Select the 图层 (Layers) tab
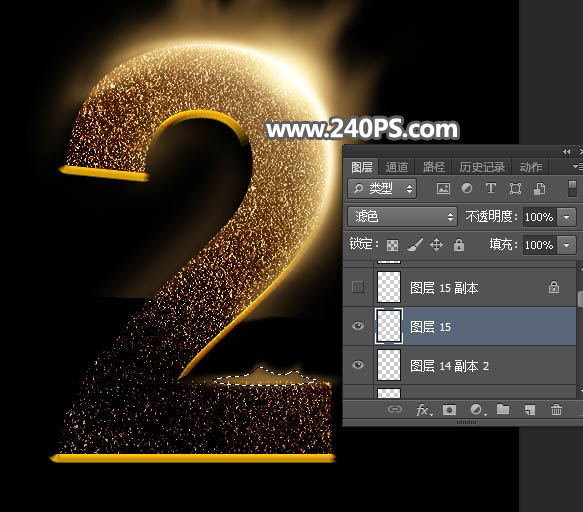Image resolution: width=583 pixels, height=512 pixels. pyautogui.click(x=361, y=167)
